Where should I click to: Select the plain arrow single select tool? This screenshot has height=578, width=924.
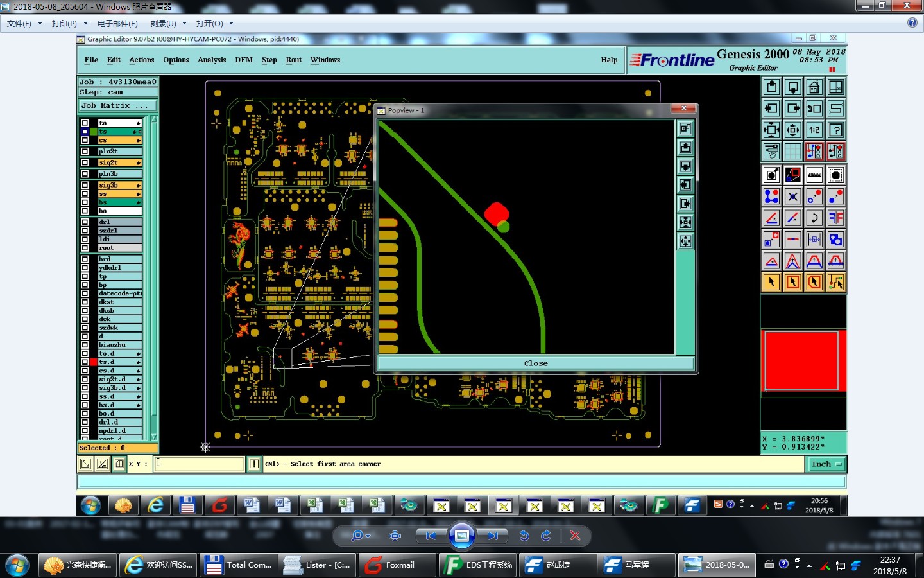point(772,282)
